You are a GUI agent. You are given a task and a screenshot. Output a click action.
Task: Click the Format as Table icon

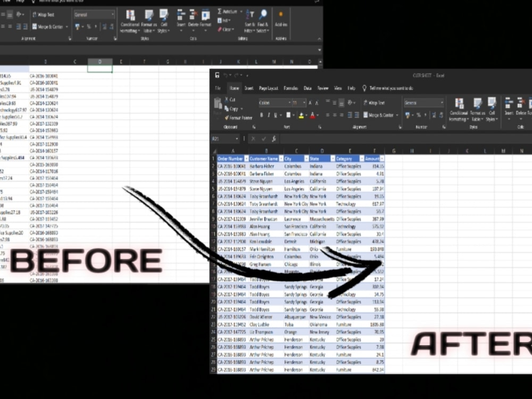coord(476,107)
